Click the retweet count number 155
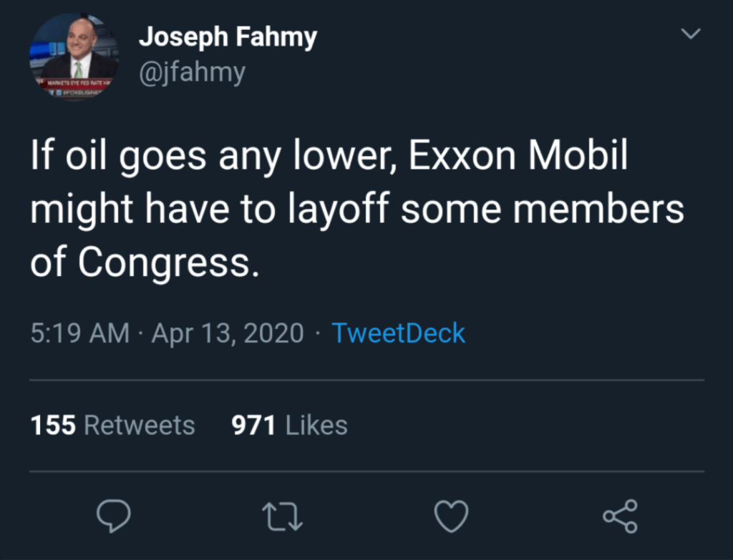This screenshot has height=560, width=733. click(x=53, y=425)
